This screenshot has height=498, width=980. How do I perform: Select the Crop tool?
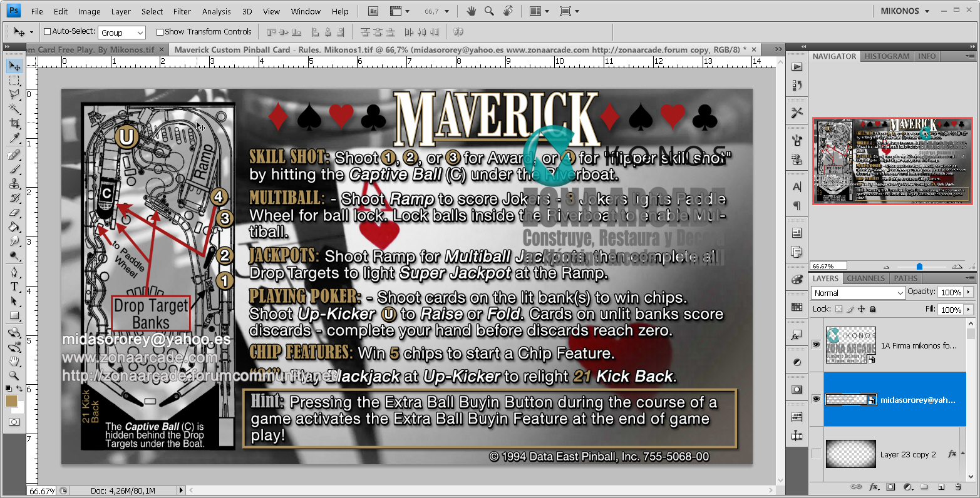pyautogui.click(x=14, y=123)
